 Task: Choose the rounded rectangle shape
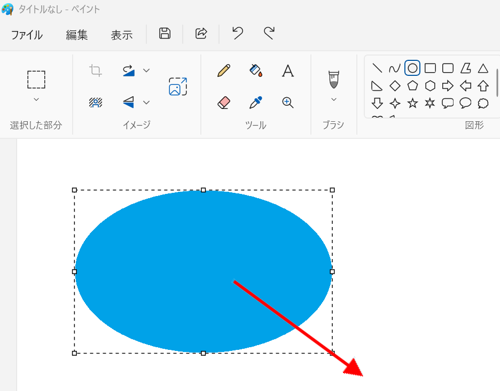pyautogui.click(x=448, y=68)
